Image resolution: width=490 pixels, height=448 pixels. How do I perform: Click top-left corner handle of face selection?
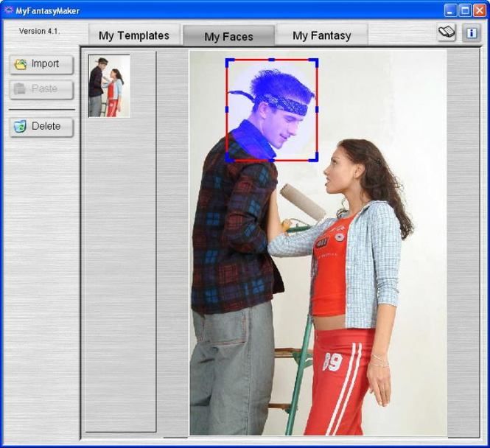228,62
